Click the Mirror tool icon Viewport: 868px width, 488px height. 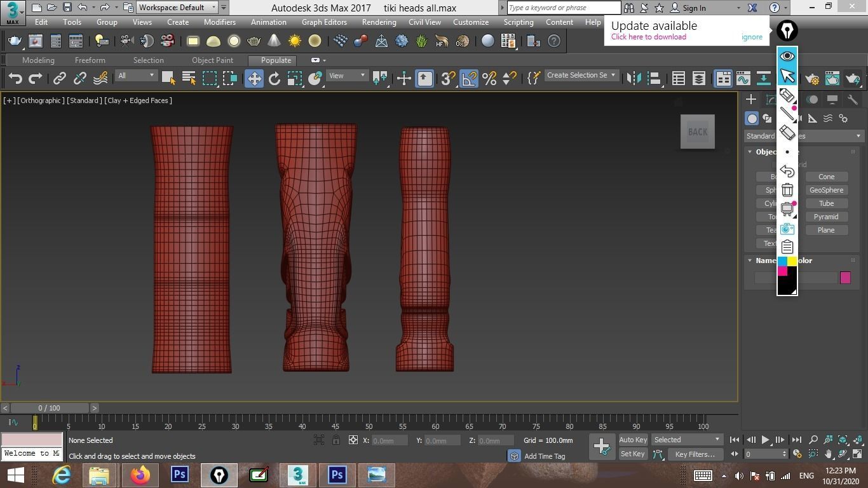[x=634, y=78]
